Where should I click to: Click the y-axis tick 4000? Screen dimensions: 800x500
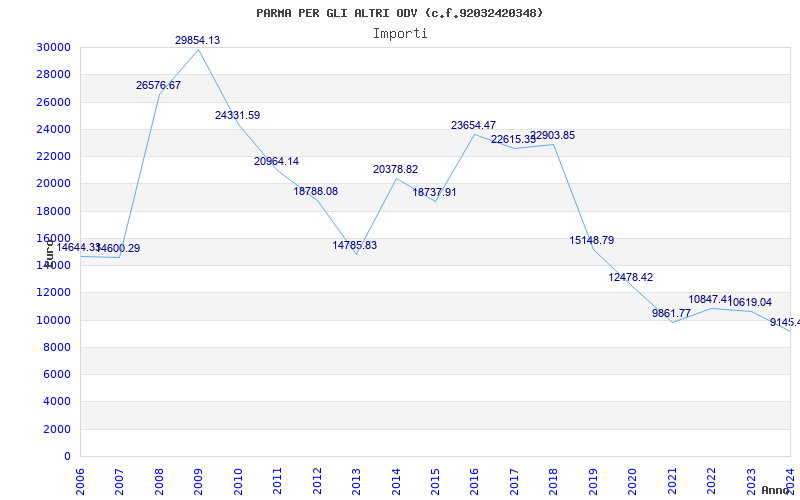click(57, 402)
